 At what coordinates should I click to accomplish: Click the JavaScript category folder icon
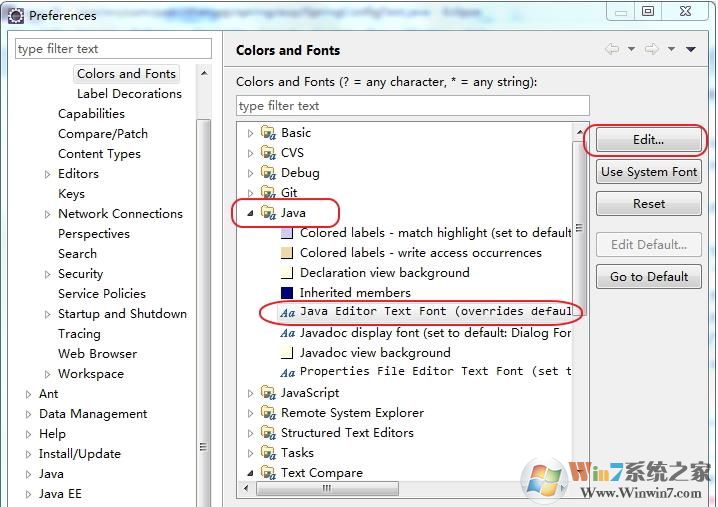(268, 393)
